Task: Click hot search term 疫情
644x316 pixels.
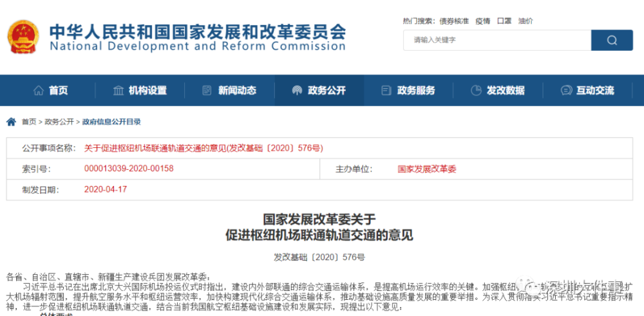Action: click(x=482, y=21)
